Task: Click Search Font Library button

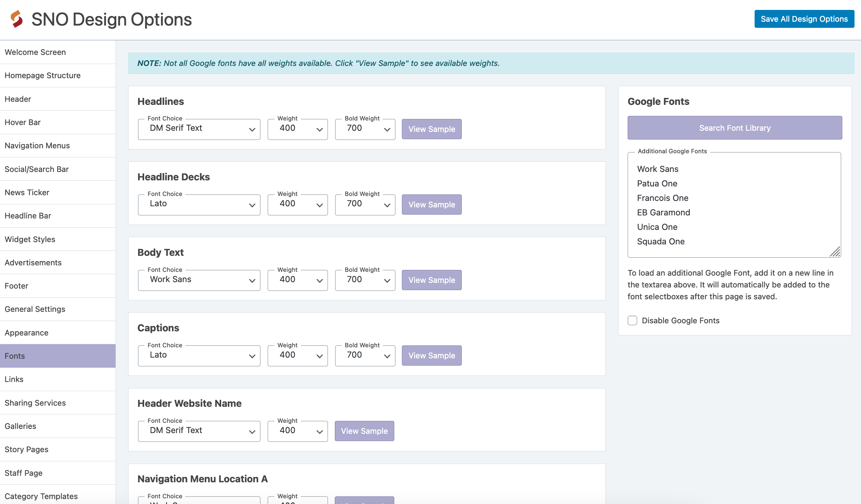Action: 735,128
